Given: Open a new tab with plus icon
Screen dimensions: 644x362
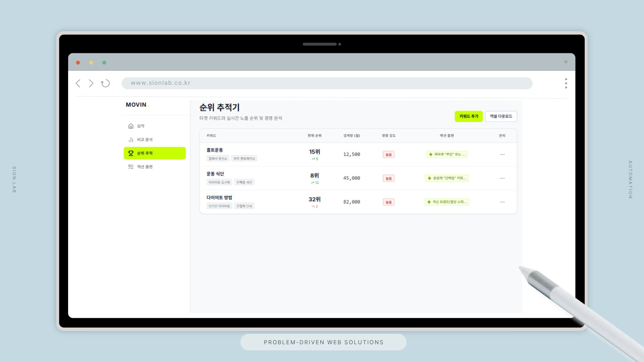Looking at the screenshot, I should click(566, 62).
